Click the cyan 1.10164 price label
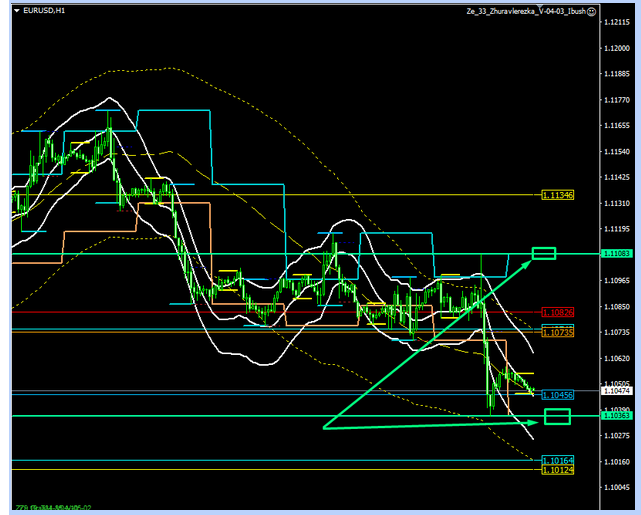 [557, 461]
